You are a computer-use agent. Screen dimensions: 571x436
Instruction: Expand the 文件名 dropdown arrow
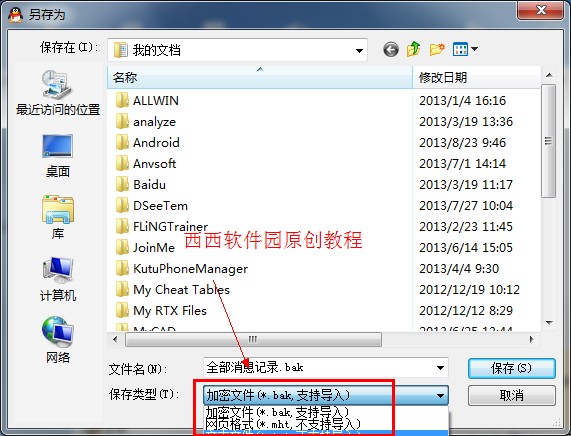(x=440, y=368)
